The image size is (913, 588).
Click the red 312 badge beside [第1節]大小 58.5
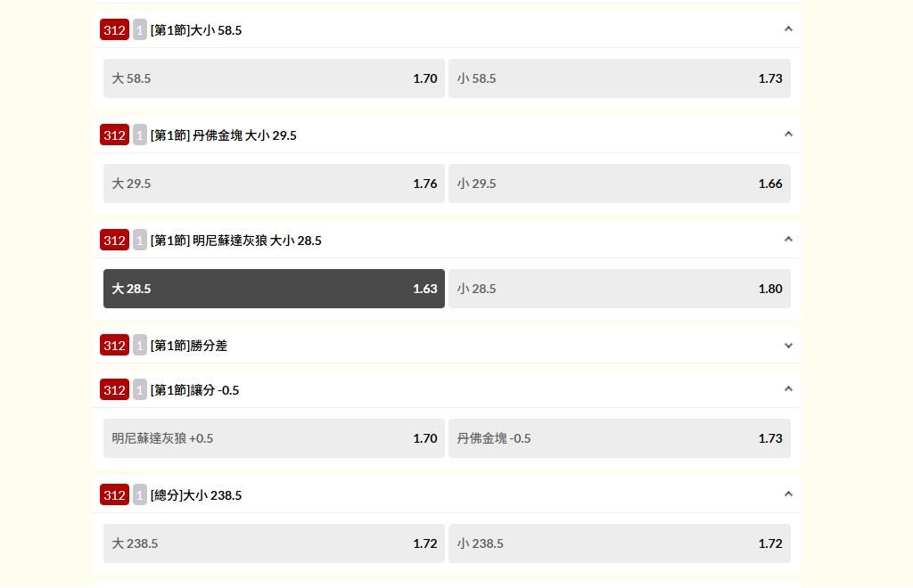114,30
